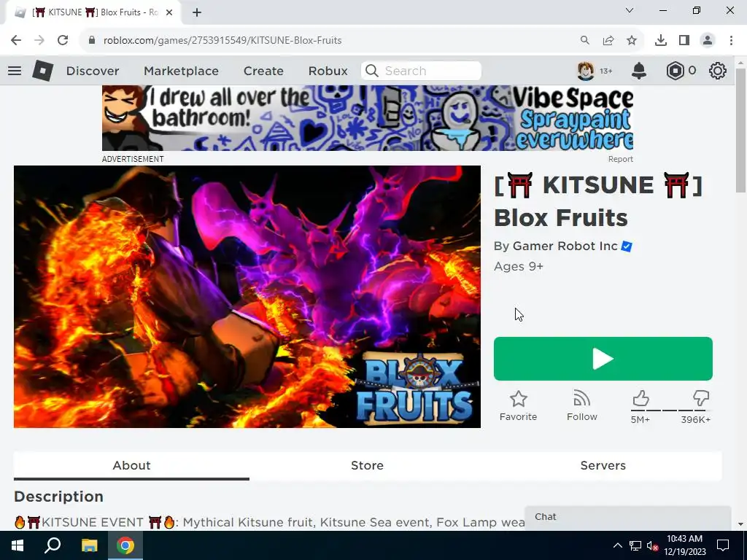
Task: Follow the game via Follow icon
Action: [x=581, y=399]
